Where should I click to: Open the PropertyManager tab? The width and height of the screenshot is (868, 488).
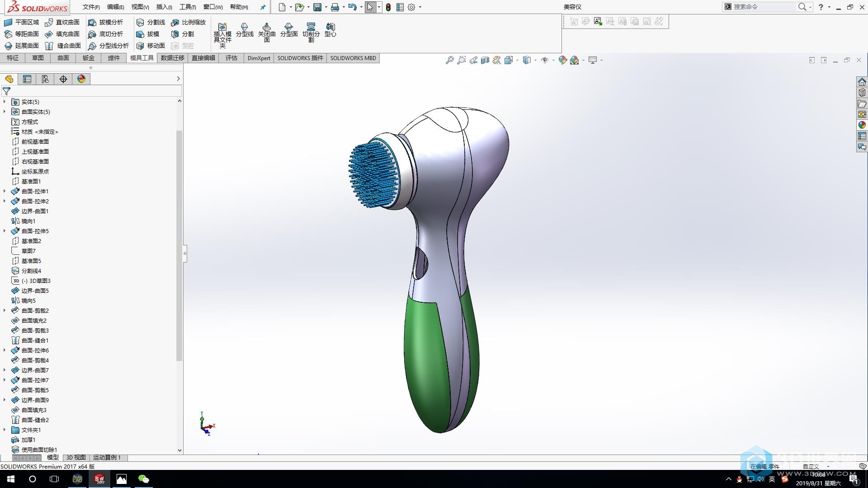tap(27, 79)
